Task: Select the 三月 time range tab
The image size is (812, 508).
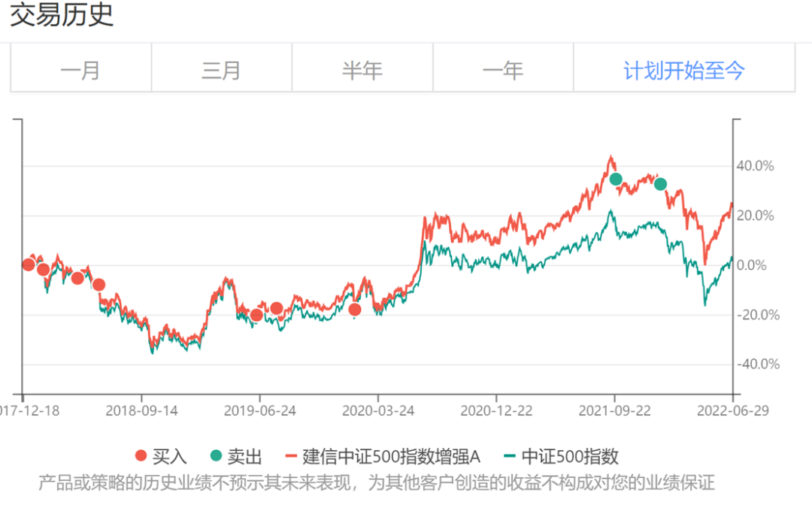Action: tap(222, 69)
